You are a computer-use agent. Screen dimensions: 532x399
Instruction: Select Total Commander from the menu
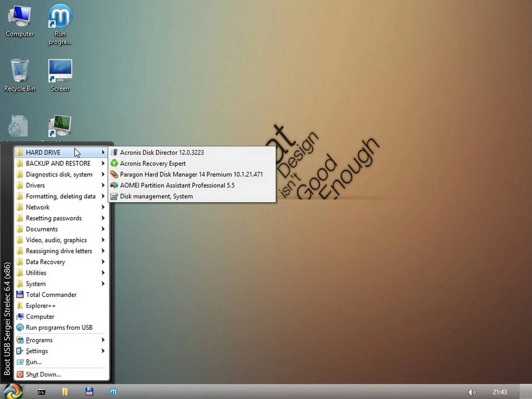tap(51, 295)
